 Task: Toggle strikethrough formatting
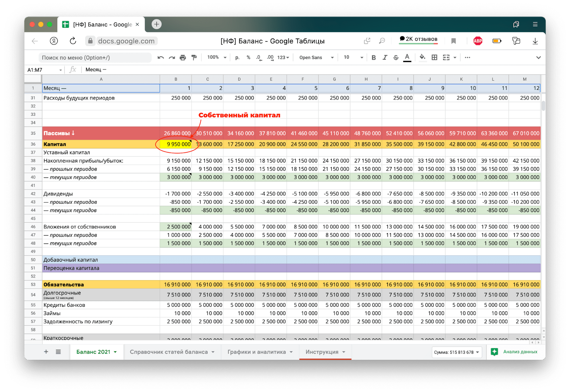pyautogui.click(x=396, y=57)
